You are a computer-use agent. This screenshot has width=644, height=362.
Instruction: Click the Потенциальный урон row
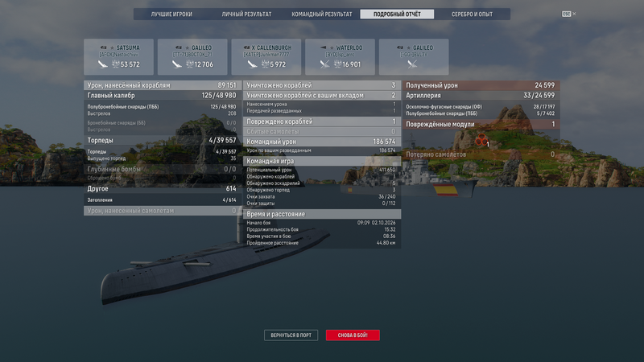(x=322, y=170)
